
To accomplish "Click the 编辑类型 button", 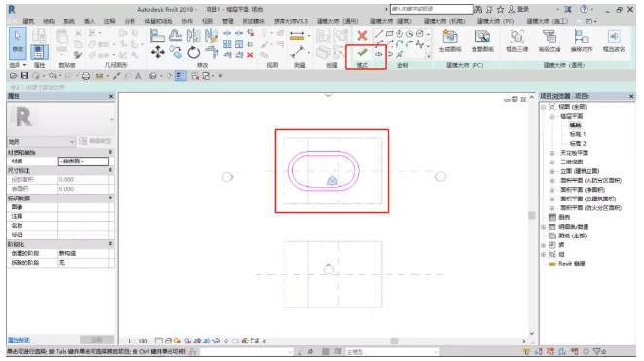I will pos(95,141).
